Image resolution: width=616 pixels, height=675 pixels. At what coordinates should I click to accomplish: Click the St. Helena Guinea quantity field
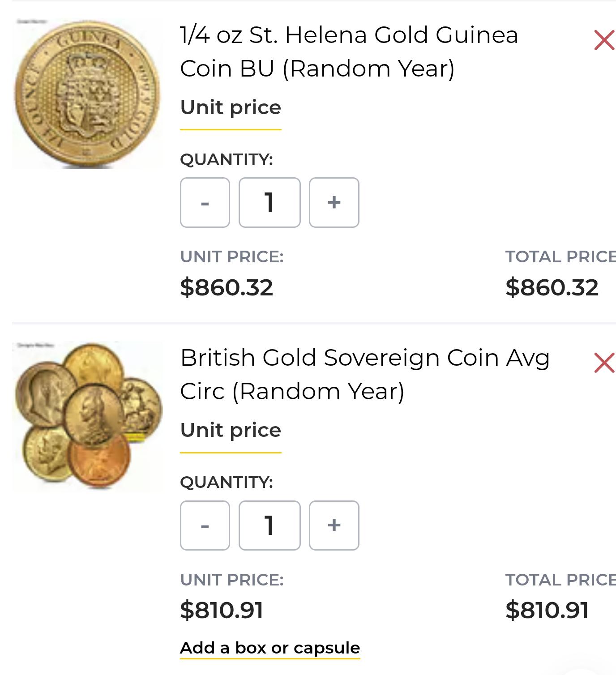269,203
